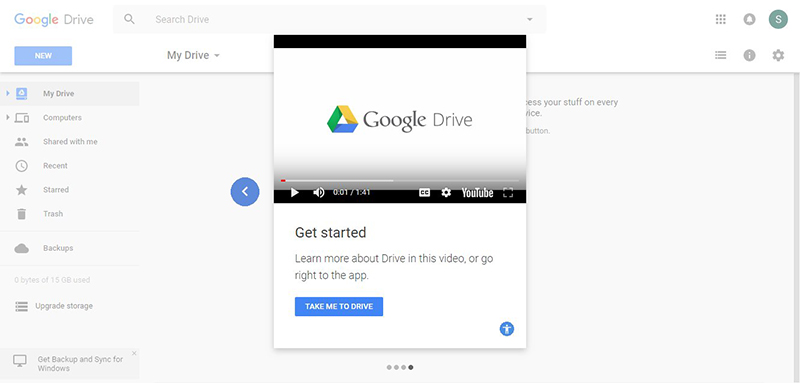Image resolution: width=800 pixels, height=383 pixels.
Task: Open the Google apps grid icon
Action: click(x=720, y=19)
